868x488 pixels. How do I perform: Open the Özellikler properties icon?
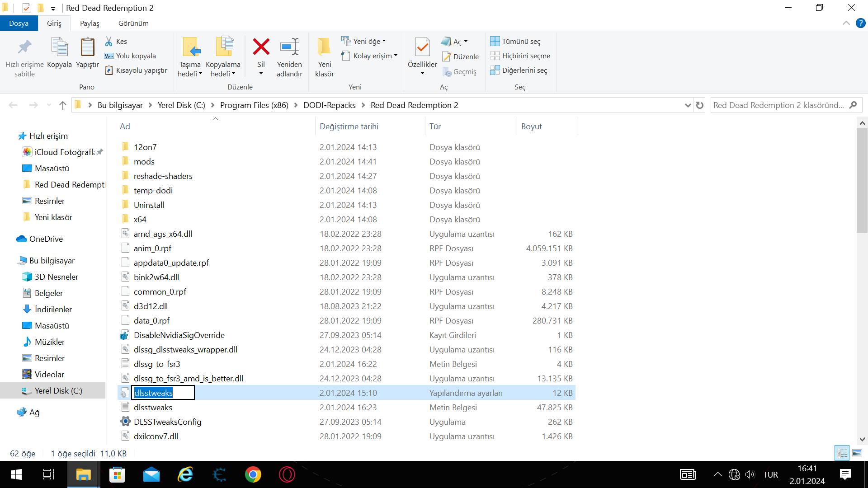[422, 47]
